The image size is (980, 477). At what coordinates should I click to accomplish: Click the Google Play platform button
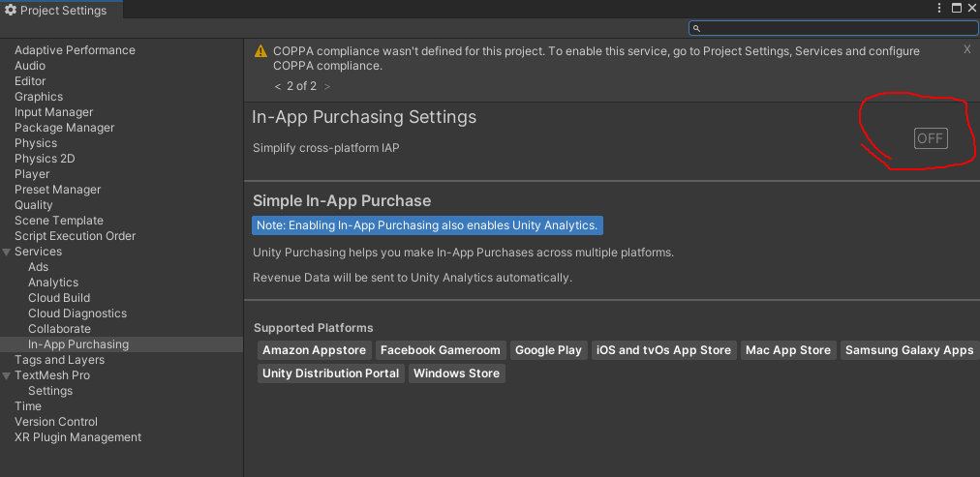(x=548, y=350)
